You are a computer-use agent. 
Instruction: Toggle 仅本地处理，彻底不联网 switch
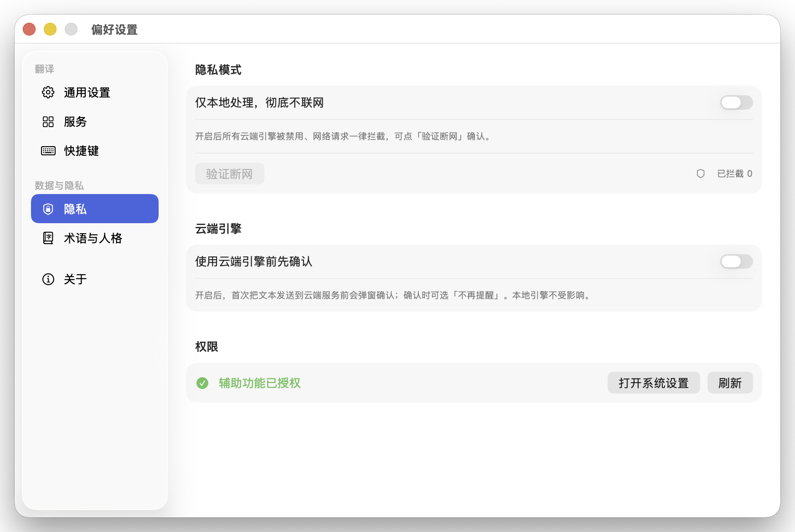(x=736, y=102)
